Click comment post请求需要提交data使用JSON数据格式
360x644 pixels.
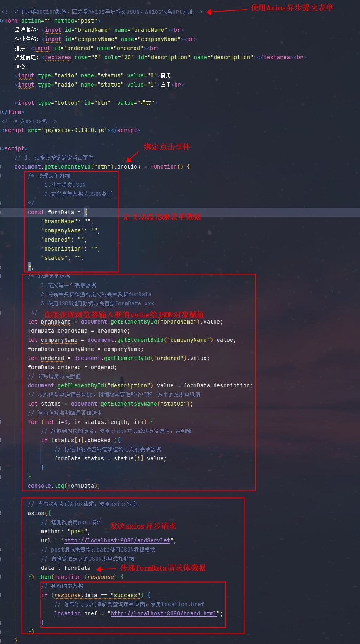(98, 550)
